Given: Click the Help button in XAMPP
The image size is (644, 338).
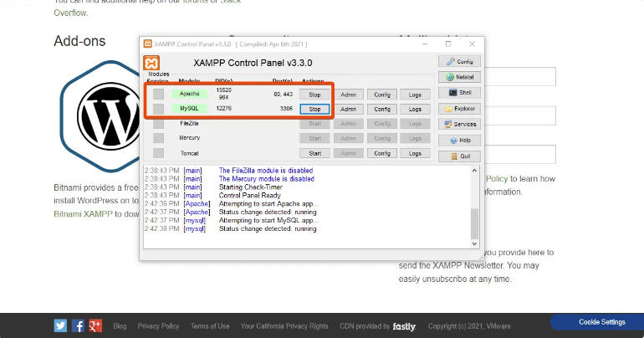Looking at the screenshot, I should (459, 141).
